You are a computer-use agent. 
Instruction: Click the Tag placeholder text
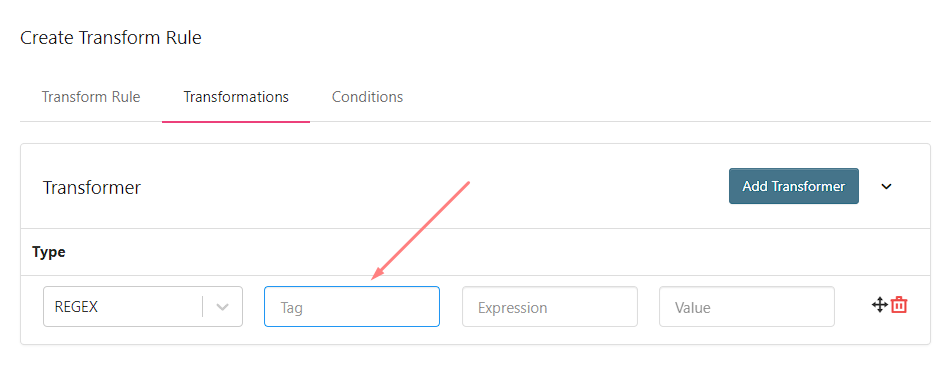click(x=291, y=308)
